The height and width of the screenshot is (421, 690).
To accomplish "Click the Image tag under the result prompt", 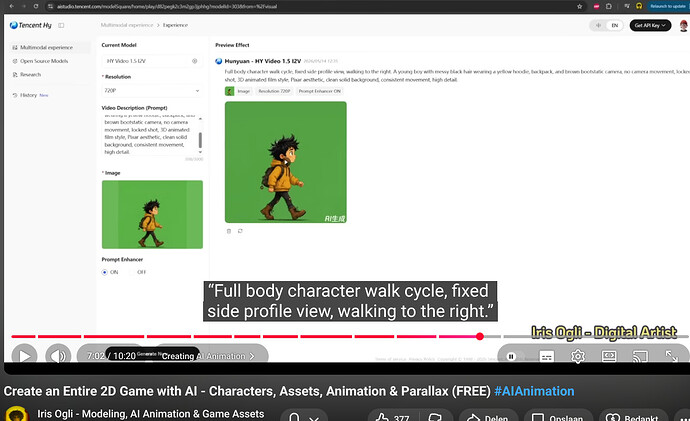I will point(243,91).
